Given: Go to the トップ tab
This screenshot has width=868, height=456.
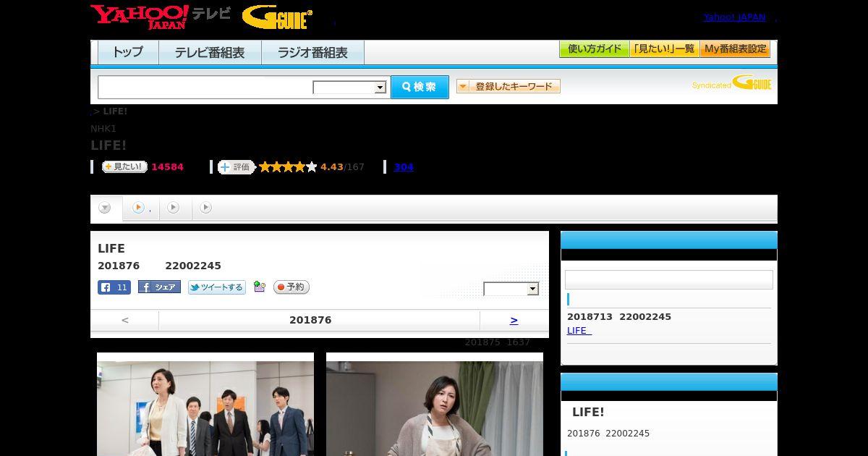Looking at the screenshot, I should point(128,52).
